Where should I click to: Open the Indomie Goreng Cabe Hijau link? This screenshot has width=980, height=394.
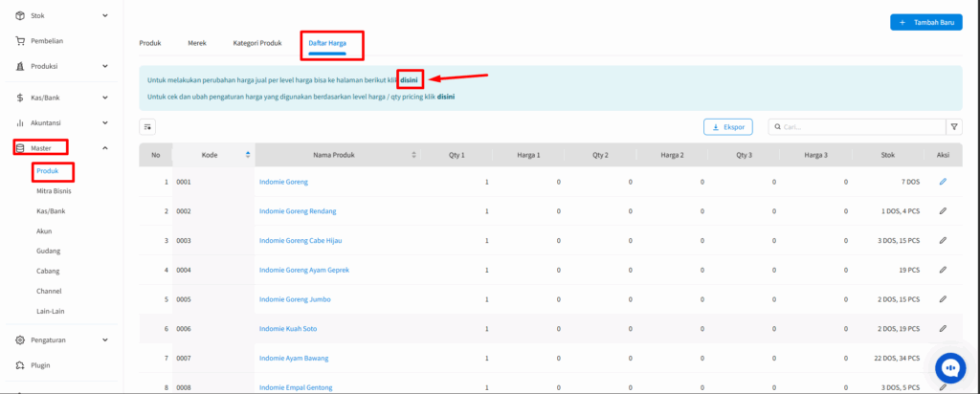[301, 240]
